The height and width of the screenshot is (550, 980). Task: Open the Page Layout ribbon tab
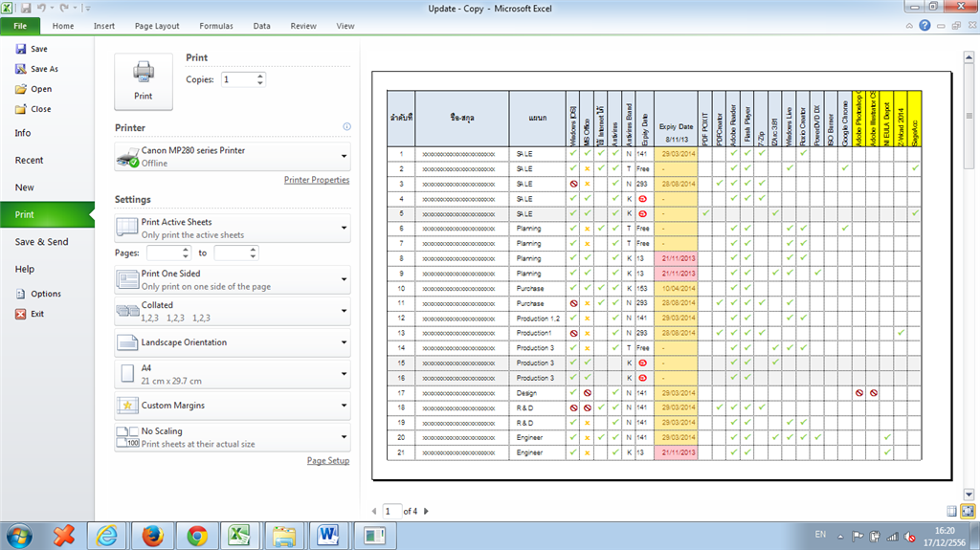[x=157, y=26]
